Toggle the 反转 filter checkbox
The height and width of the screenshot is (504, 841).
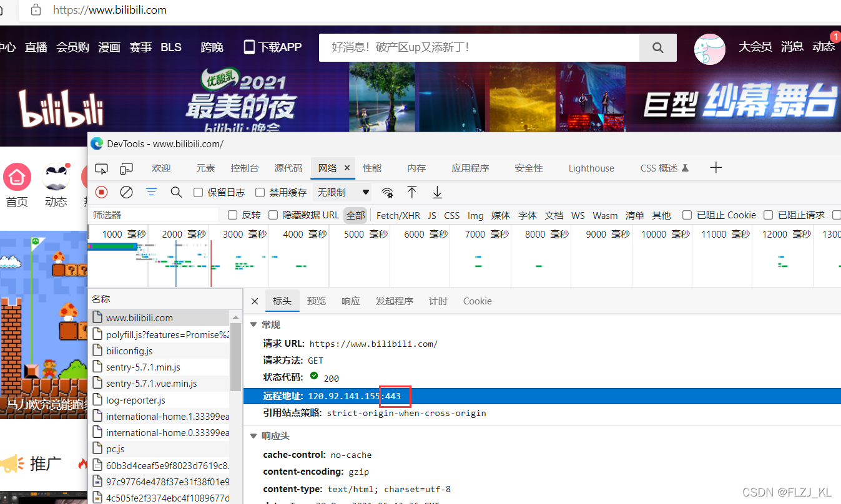click(232, 215)
